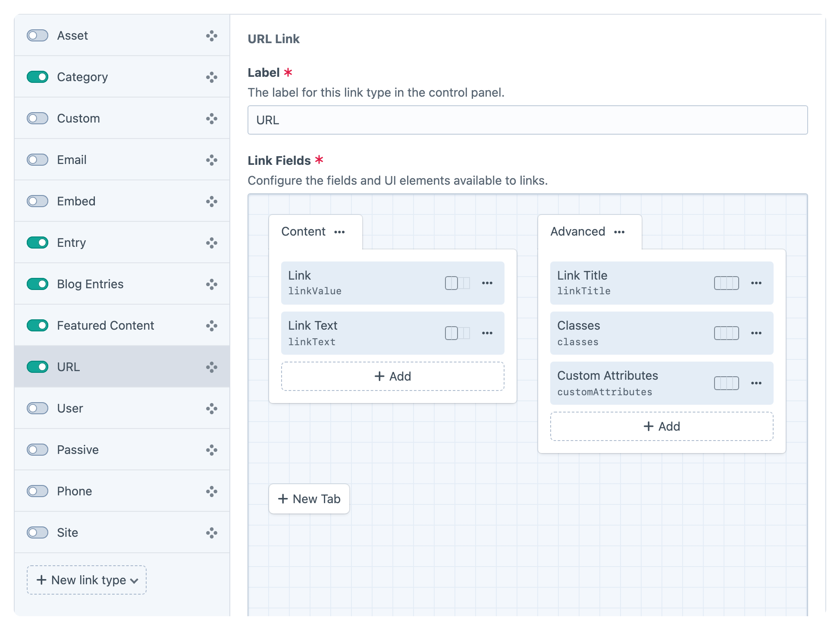840x630 pixels.
Task: Open the Blog Entries link type
Action: point(122,284)
